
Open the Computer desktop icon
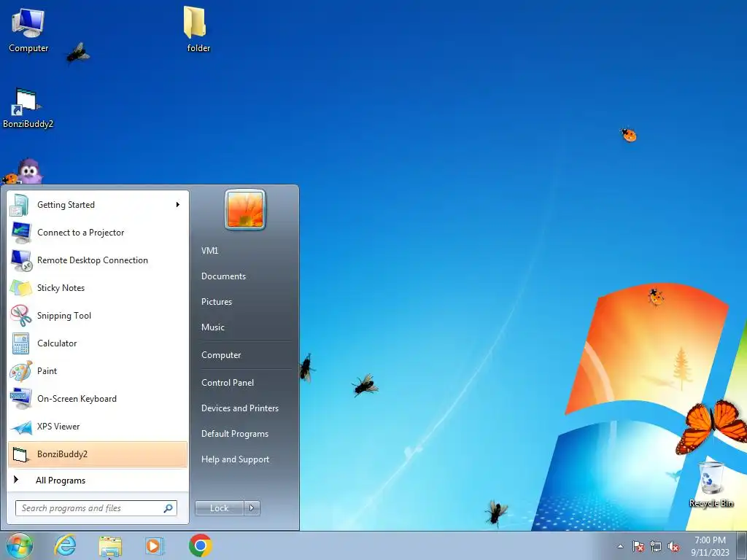pos(28,29)
